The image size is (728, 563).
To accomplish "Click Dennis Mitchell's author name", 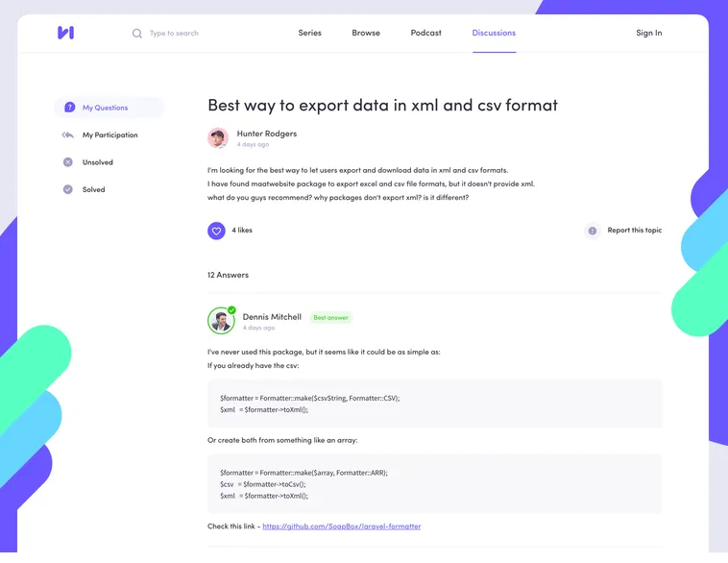I will point(272,317).
